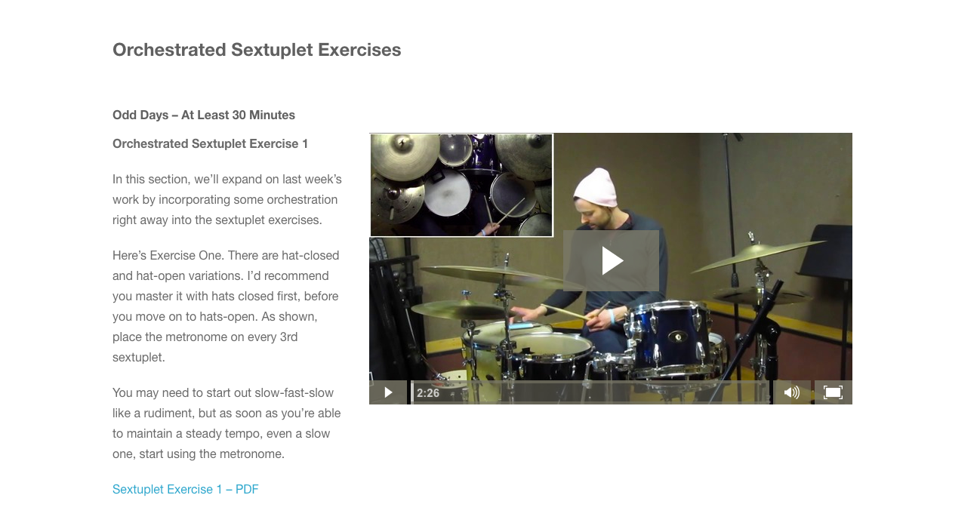Screen dimensions: 980x532
Task: Click the Odd Days – At Least 30 Minutes heading
Action: tap(204, 115)
